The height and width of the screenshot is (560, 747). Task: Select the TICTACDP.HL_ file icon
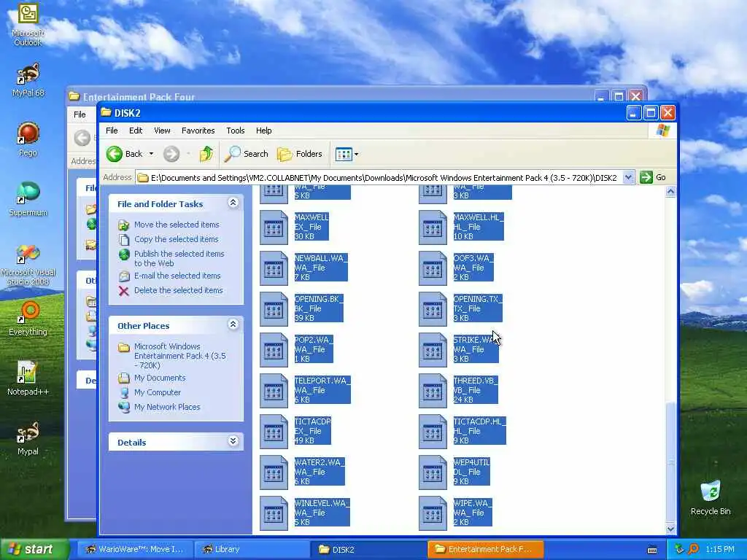click(x=433, y=432)
